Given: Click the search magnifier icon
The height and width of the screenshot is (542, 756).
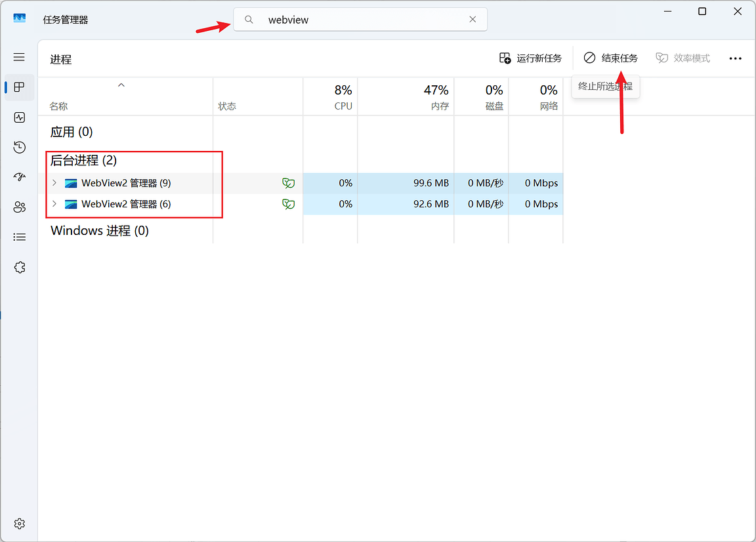Looking at the screenshot, I should tap(249, 20).
